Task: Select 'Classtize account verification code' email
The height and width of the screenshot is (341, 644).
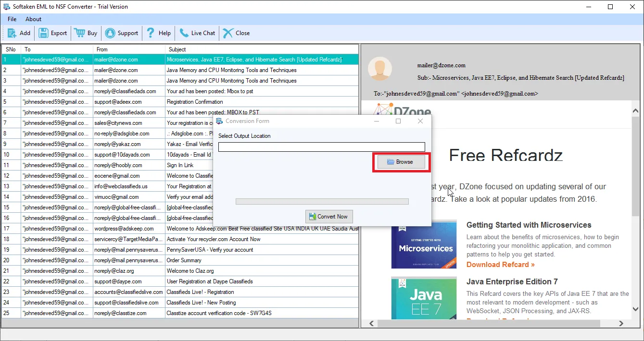Action: click(180, 313)
